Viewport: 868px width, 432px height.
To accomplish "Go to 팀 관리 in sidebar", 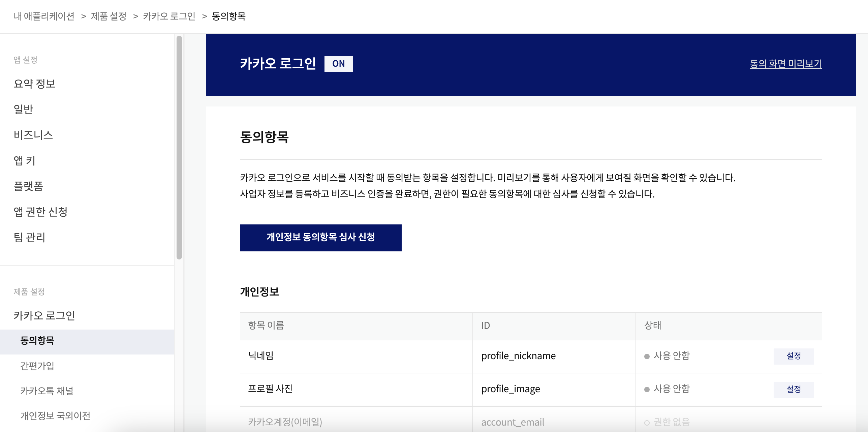I will click(29, 237).
